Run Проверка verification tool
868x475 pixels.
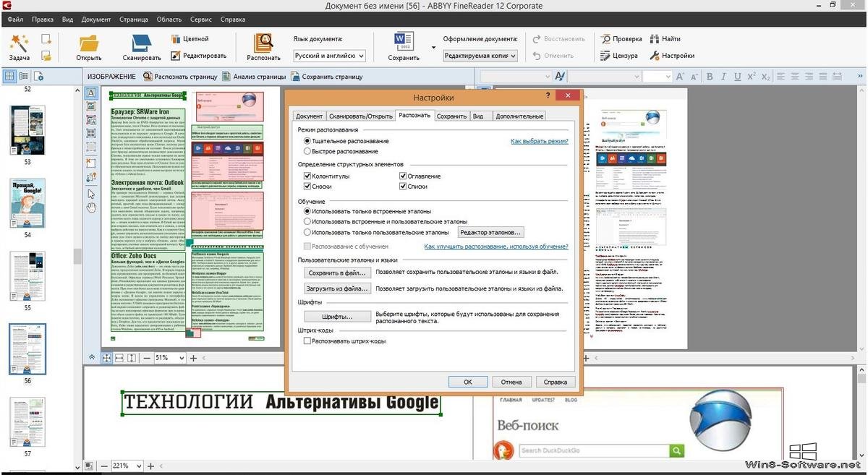(621, 39)
